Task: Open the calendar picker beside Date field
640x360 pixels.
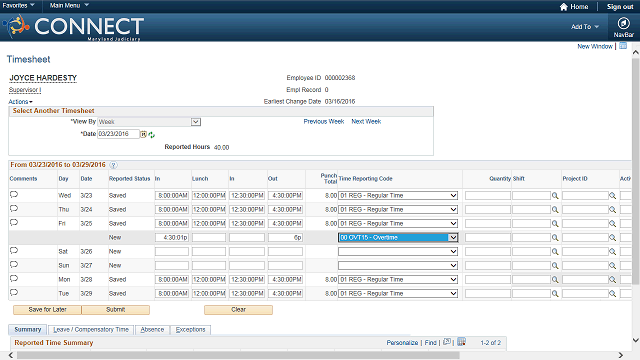Action: (144, 134)
